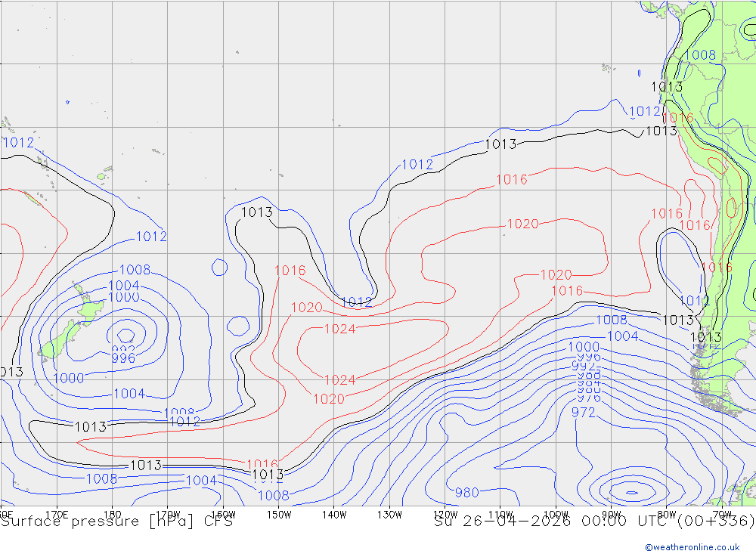
Task: Click the 70W longitude label
Action: (722, 515)
